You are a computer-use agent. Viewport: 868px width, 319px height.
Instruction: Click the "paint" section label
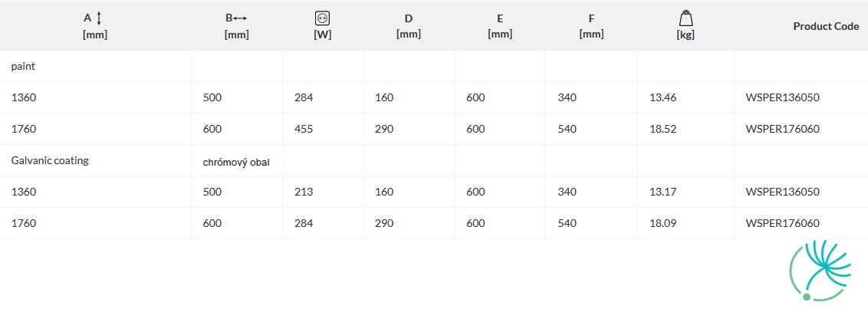pyautogui.click(x=23, y=67)
